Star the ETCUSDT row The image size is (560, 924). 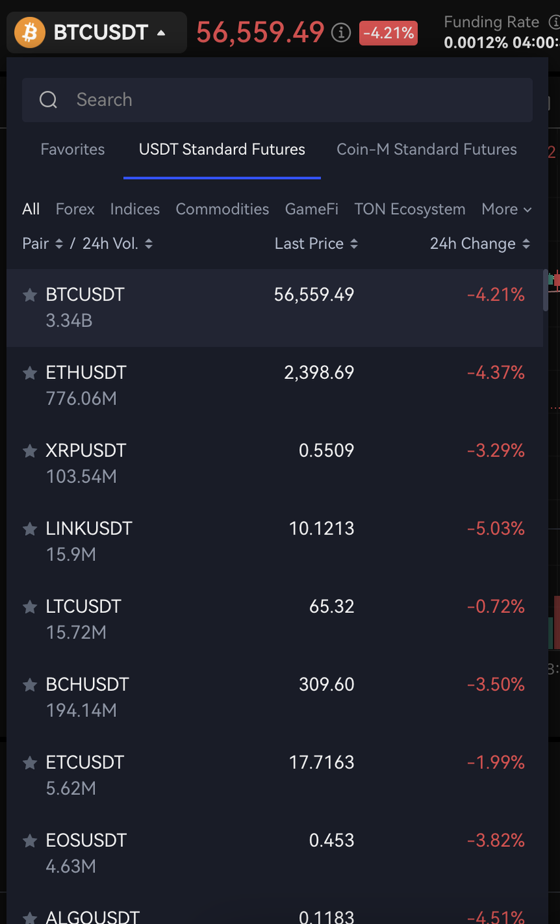pos(30,763)
